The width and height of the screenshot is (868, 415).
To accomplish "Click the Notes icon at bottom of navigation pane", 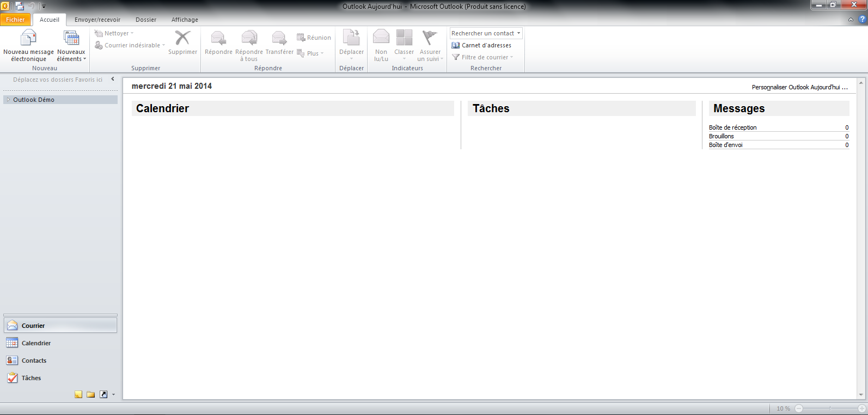I will 78,394.
